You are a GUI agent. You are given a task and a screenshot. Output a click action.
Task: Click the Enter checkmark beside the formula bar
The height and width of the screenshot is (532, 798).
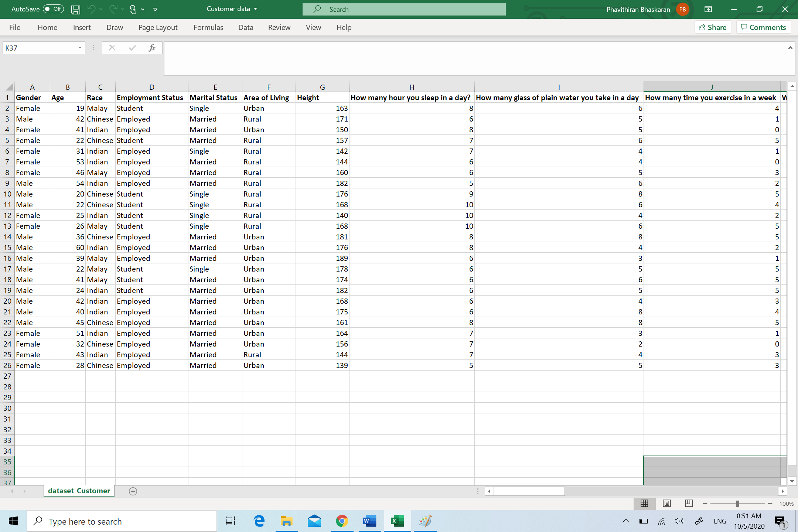pos(132,47)
